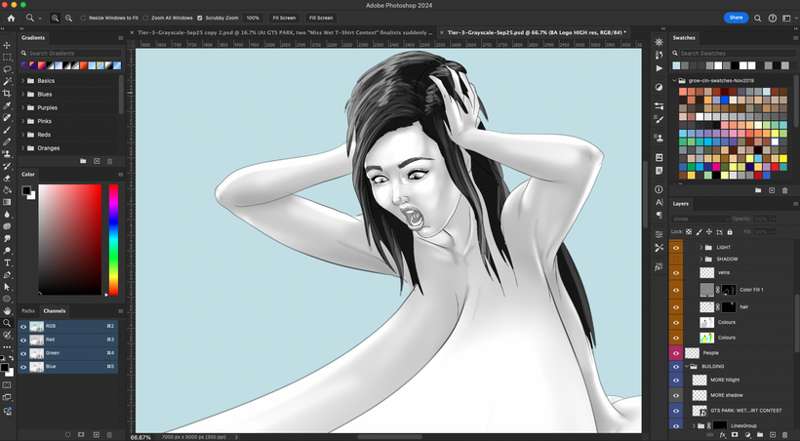
Task: Click the Fill Screen button
Action: click(x=321, y=18)
